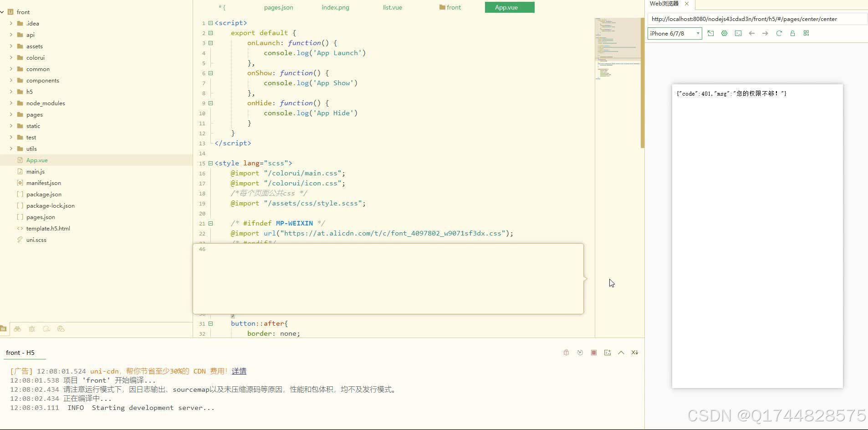Edit the localhost URL address field

tap(757, 19)
